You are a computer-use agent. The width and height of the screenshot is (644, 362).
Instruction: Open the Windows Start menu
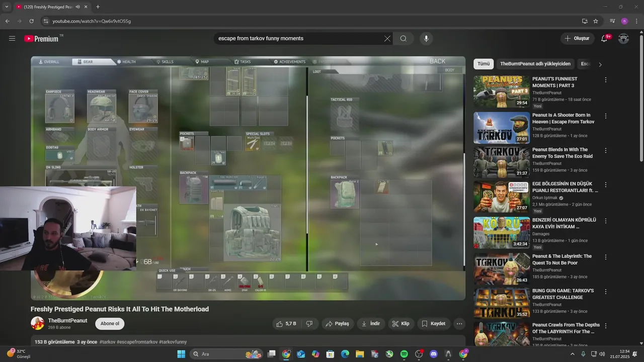click(x=181, y=354)
